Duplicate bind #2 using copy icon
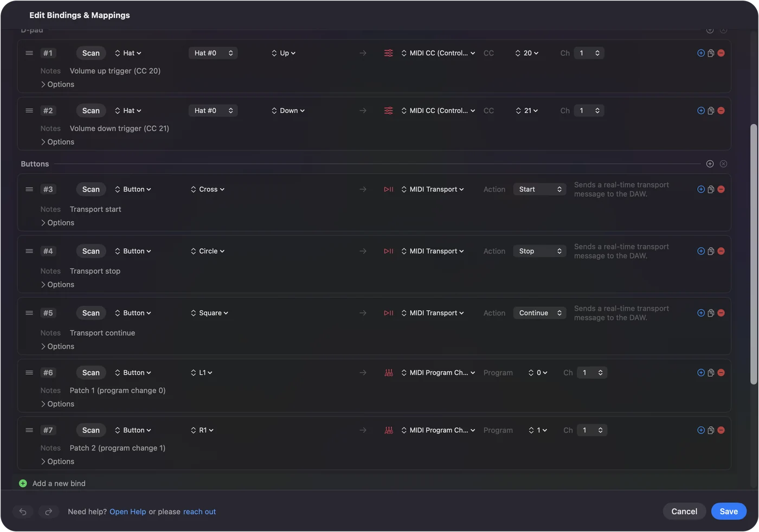Image resolution: width=759 pixels, height=532 pixels. pos(711,111)
